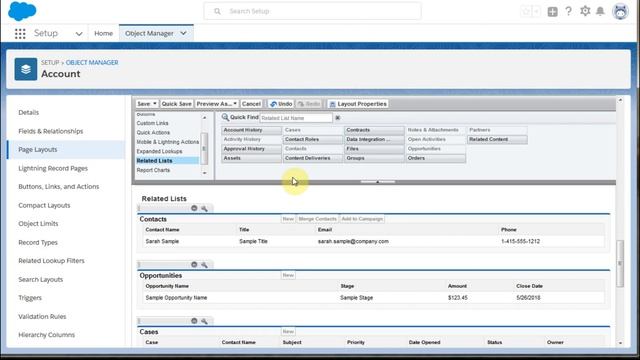
Task: Remove the Opportunities related list
Action: pos(194,264)
